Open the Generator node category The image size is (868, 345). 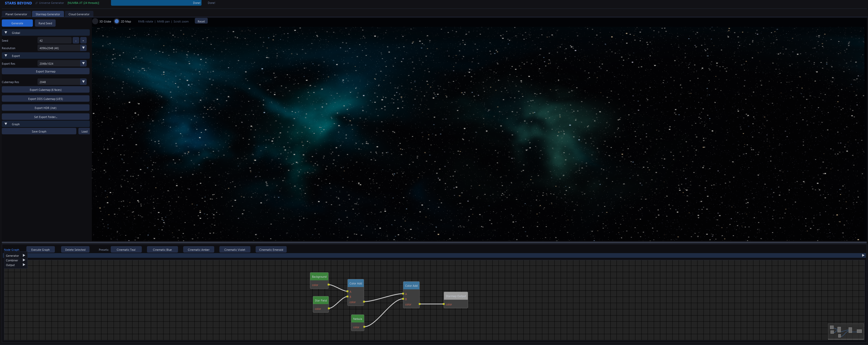(x=12, y=255)
